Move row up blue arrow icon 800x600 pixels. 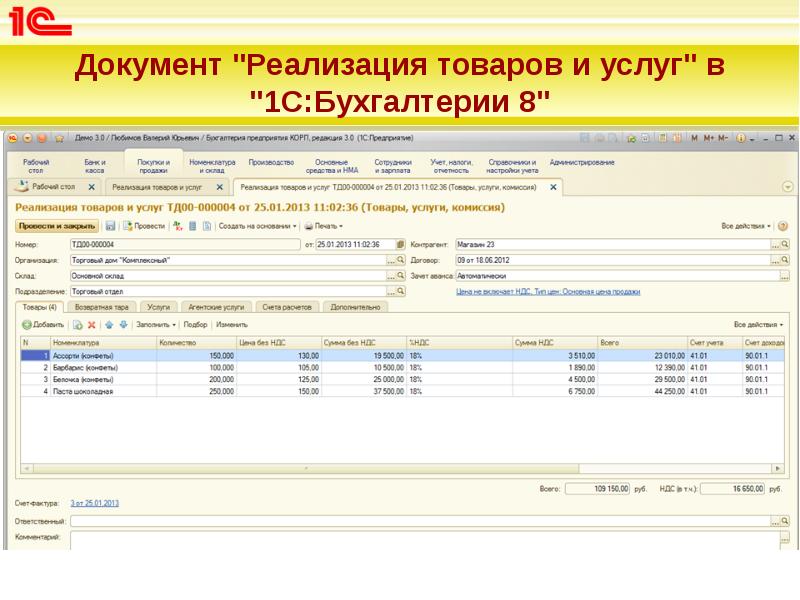(109, 324)
